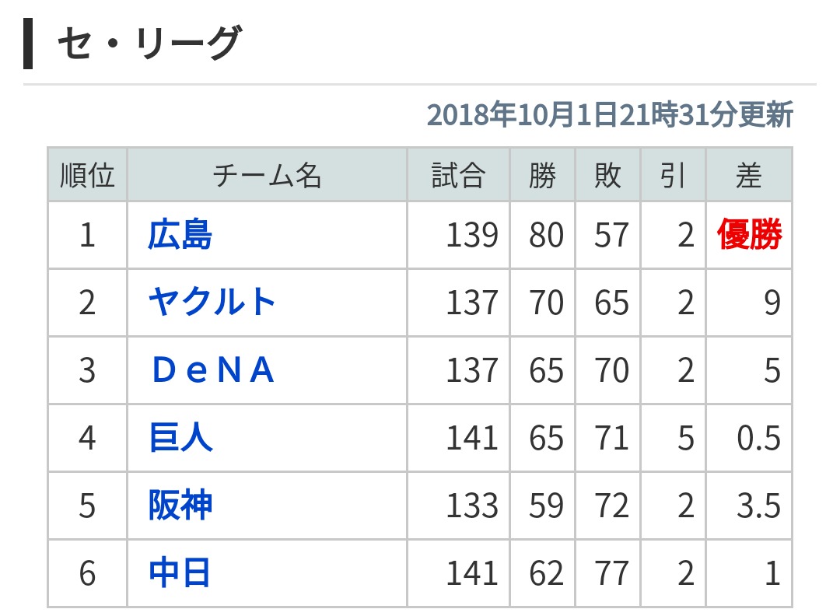Viewport: 840px width, 616px height.
Task: Click the 差 column header
Action: [x=748, y=176]
